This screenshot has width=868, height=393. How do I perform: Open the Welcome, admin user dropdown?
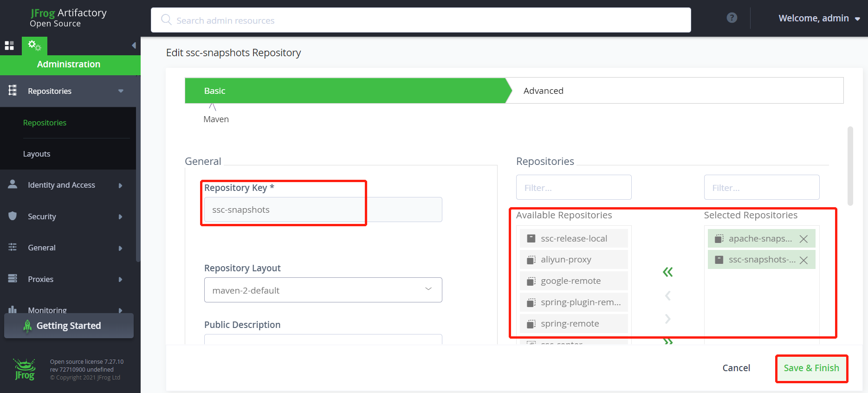[x=819, y=18]
